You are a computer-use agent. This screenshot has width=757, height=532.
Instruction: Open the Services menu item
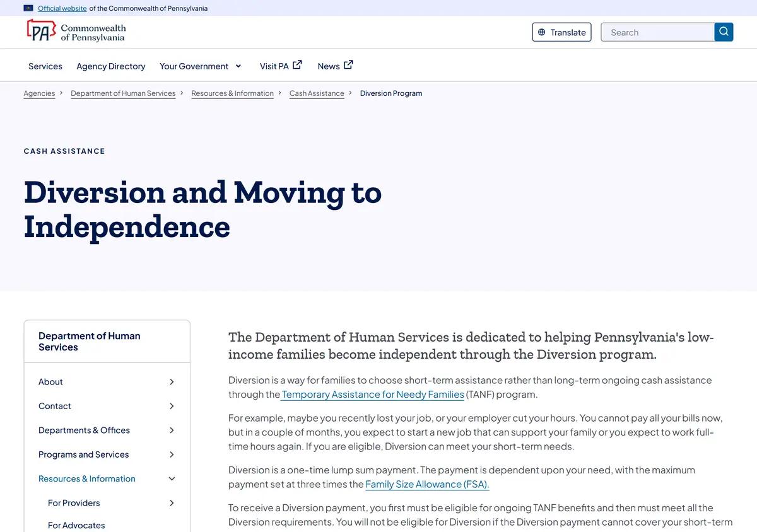click(x=45, y=66)
